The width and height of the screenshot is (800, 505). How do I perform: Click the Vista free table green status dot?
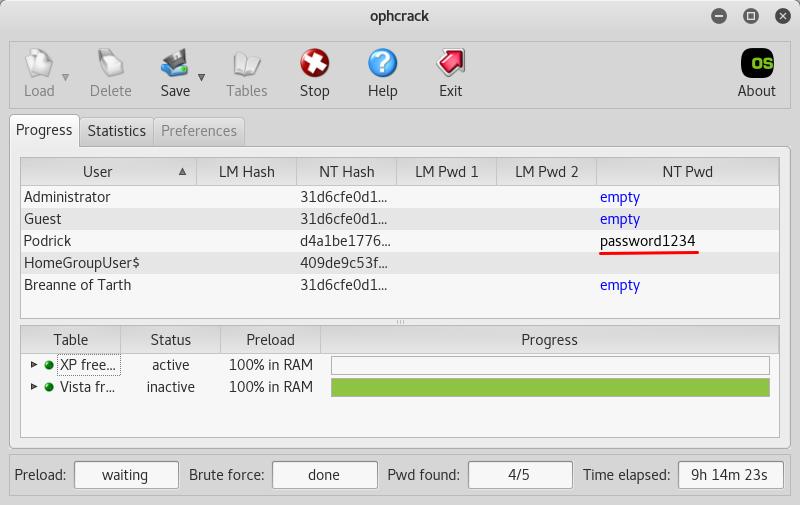point(49,387)
